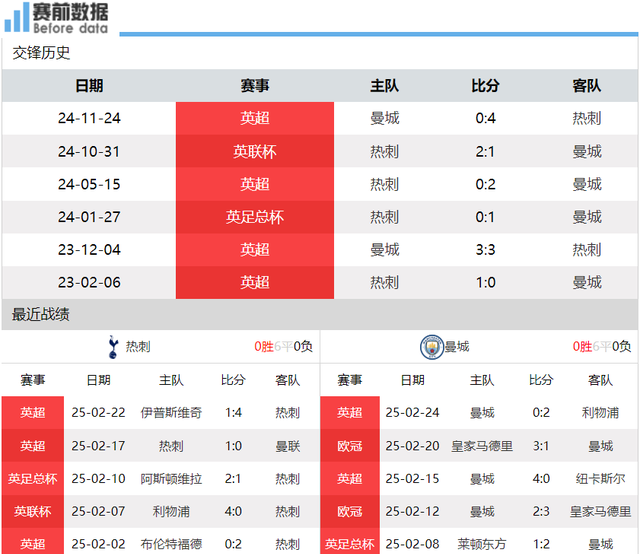The image size is (640, 554).
Task: Click the 曼城 team name beside the City crest
Action: [x=457, y=347]
